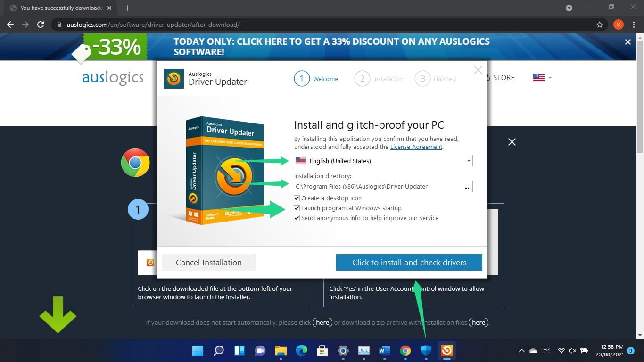
Task: Open the Auslogics Driver Updater from the taskbar
Action: pos(446,351)
